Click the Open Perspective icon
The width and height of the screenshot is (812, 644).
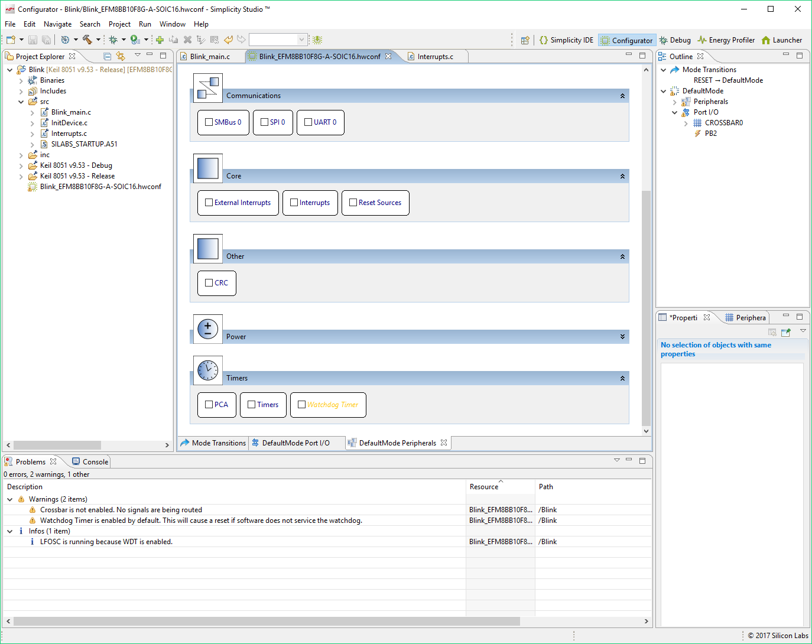[525, 40]
